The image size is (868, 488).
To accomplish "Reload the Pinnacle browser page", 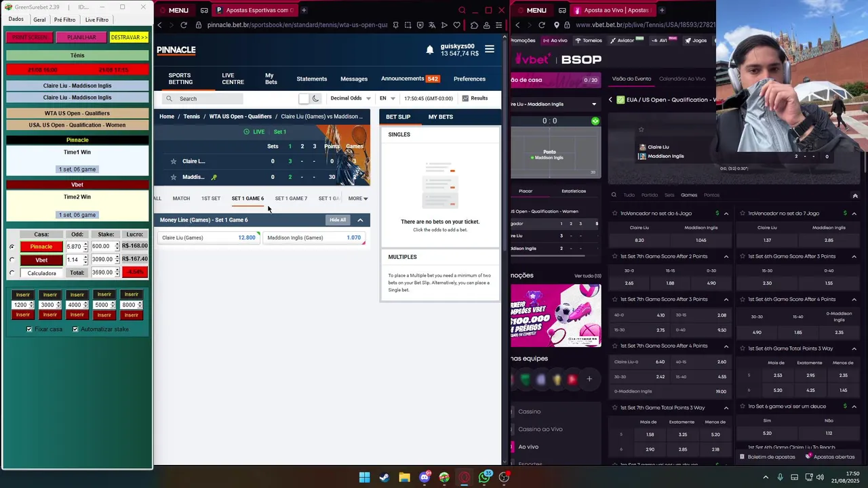I will [x=183, y=25].
